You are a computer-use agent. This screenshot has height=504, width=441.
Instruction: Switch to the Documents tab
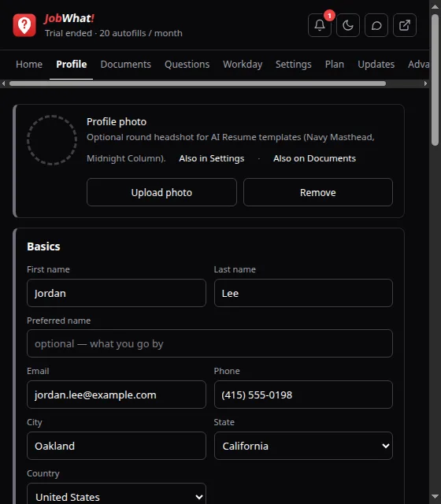[126, 65]
